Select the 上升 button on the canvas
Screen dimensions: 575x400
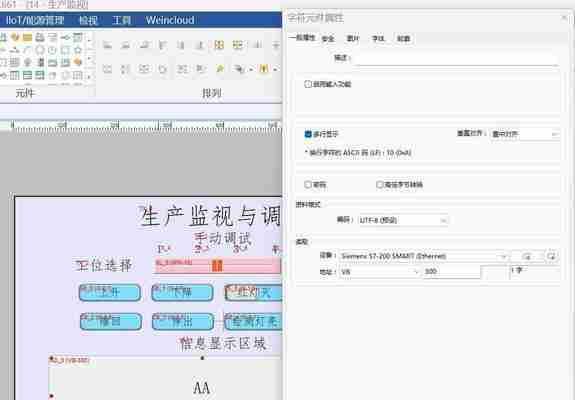pos(110,293)
